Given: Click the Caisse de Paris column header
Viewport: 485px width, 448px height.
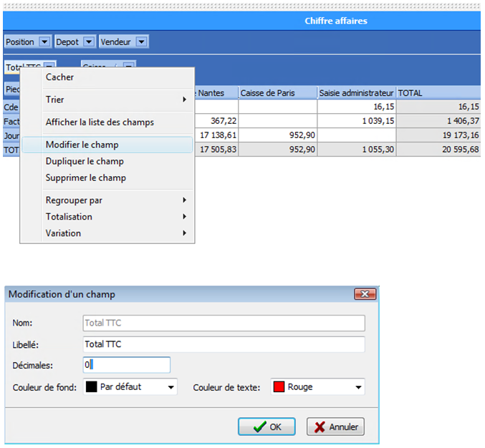Looking at the screenshot, I should click(277, 93).
